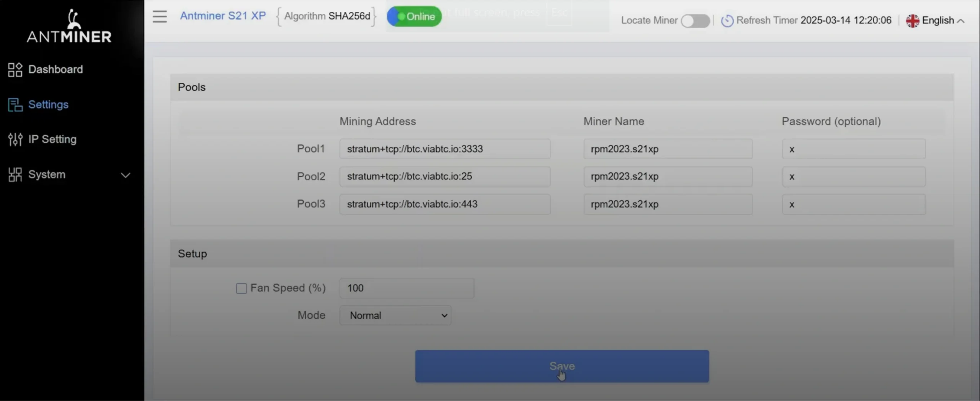Click the hamburger menu icon
Image resolution: width=980 pixels, height=401 pixels.
pyautogui.click(x=160, y=16)
